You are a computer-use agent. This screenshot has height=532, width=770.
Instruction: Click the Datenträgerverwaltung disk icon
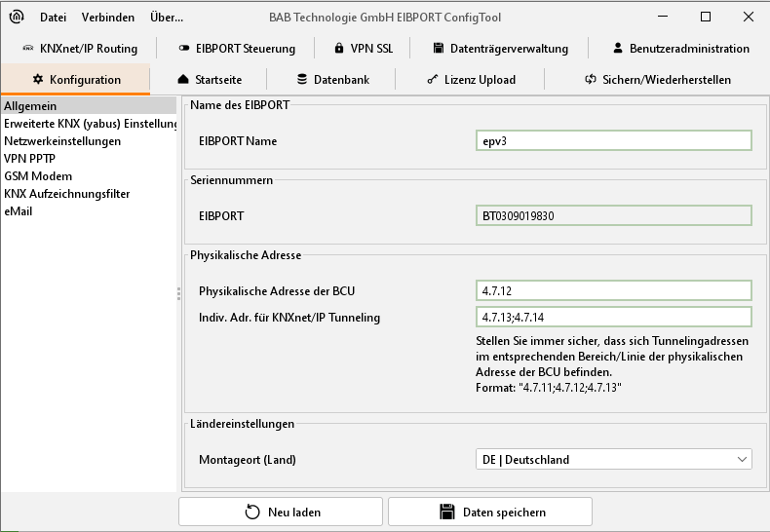click(x=439, y=49)
